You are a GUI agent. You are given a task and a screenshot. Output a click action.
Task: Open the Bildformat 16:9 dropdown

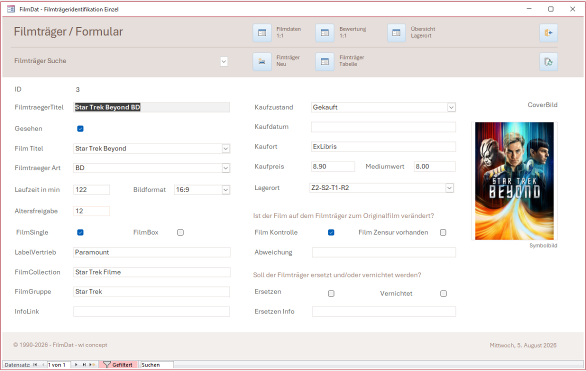(226, 190)
